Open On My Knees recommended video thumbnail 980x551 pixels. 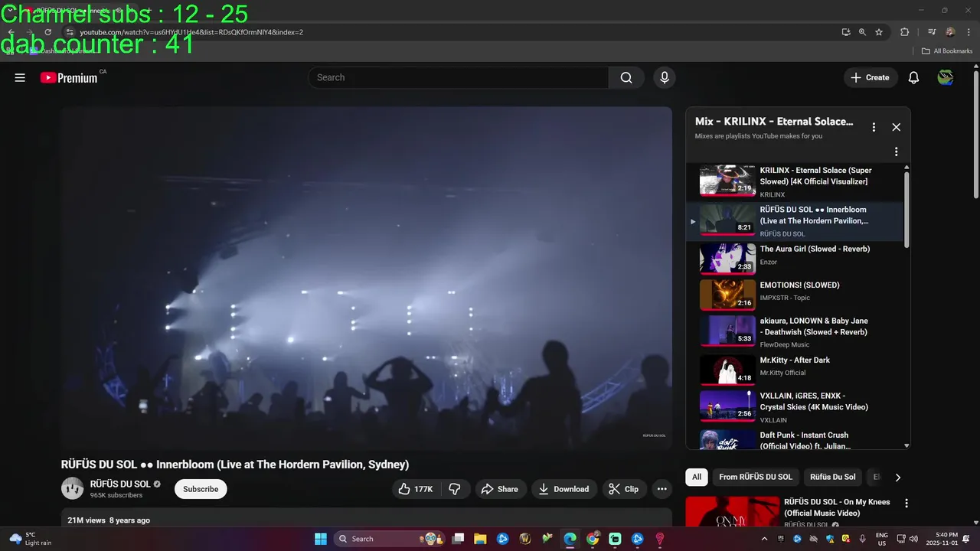(x=731, y=512)
